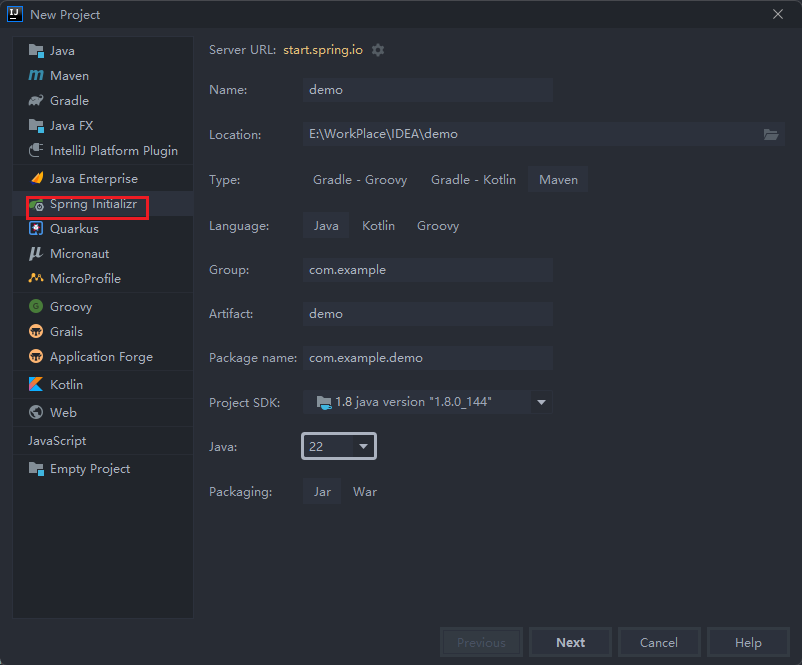Select Grails in the project type list
Screen dimensions: 802x665
click(x=66, y=331)
